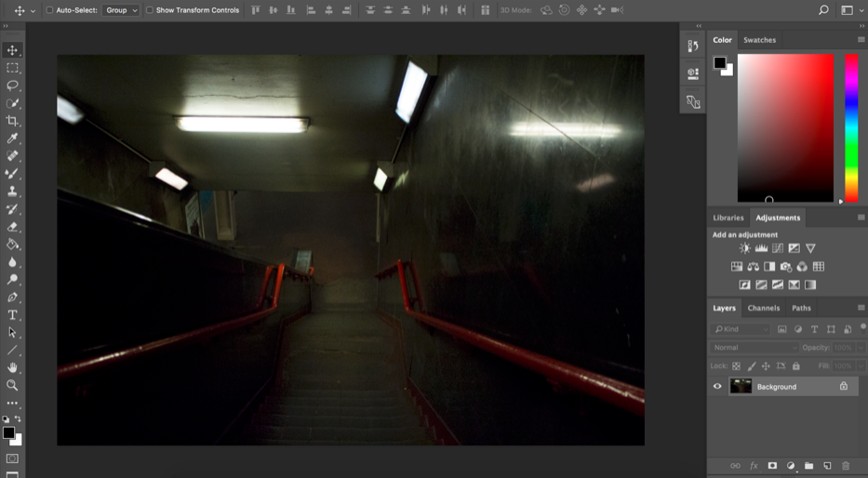Open the History panel icon
868x478 pixels.
pos(693,46)
